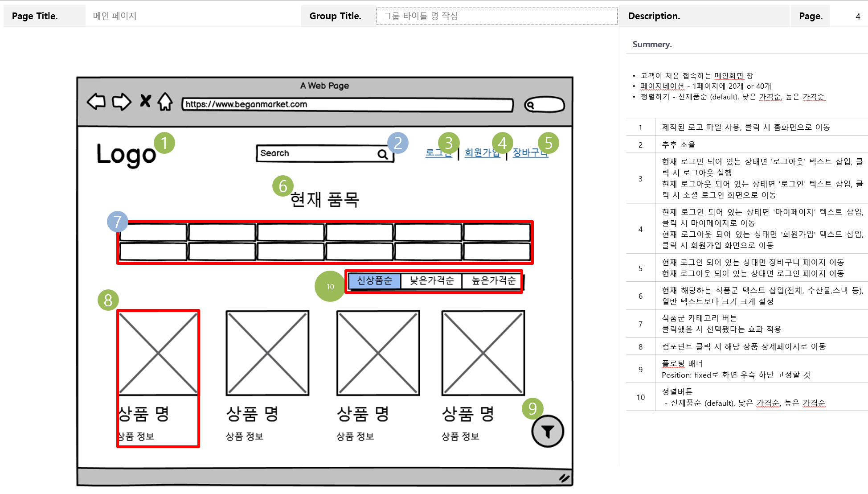Select the 낮은가격순 sort button
The width and height of the screenshot is (868, 494).
point(431,281)
